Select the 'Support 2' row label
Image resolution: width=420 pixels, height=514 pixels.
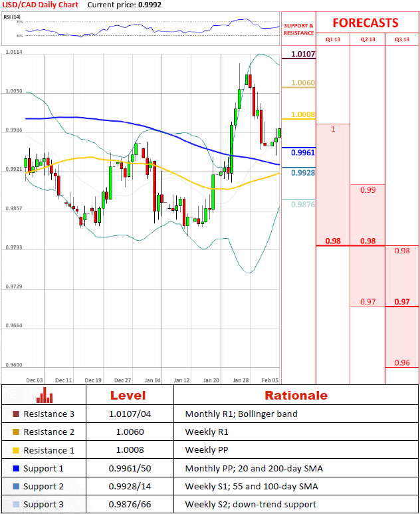tap(43, 487)
